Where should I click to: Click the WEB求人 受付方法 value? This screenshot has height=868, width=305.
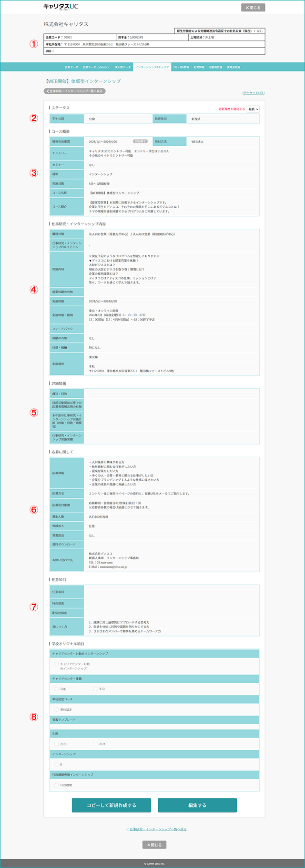point(197,141)
